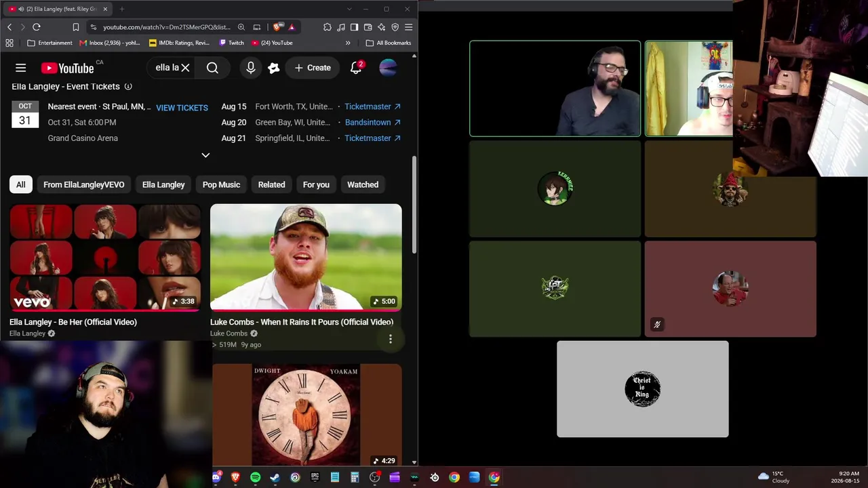This screenshot has width=868, height=488.
Task: Select the Ella Langley filter chip
Action: point(163,184)
